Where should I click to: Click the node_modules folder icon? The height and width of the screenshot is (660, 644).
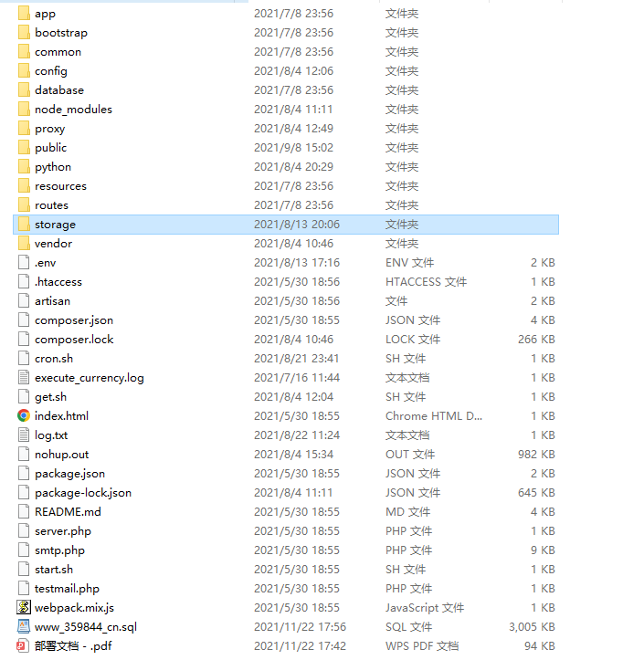(24, 109)
